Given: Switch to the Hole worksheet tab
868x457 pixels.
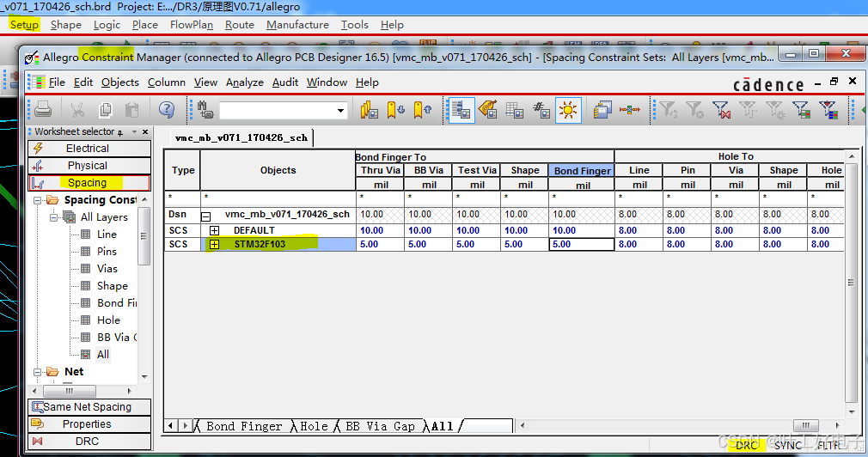Looking at the screenshot, I should pyautogui.click(x=314, y=426).
